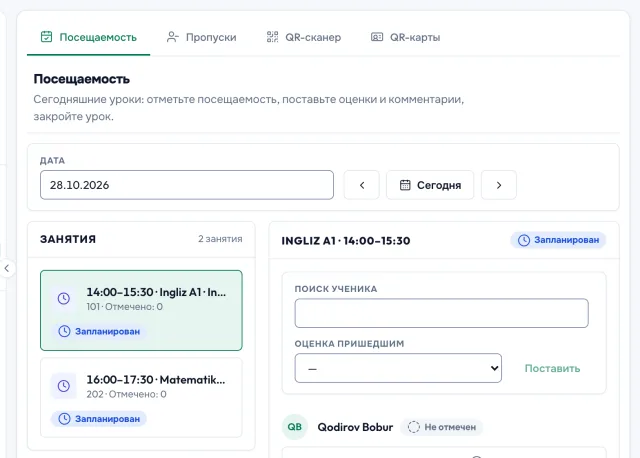640x458 pixels.
Task: Click the ID card icon on QR-карты tab
Action: tap(377, 37)
